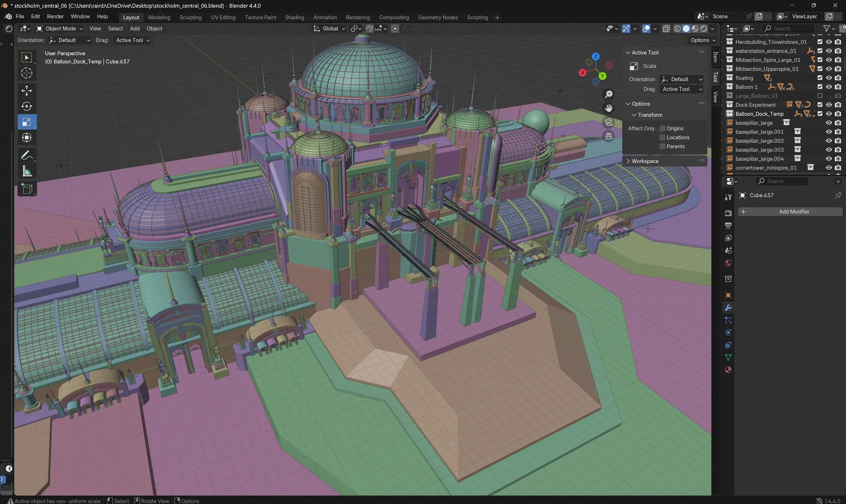Select the Measure tool in the toolbar
The width and height of the screenshot is (846, 504).
click(26, 171)
